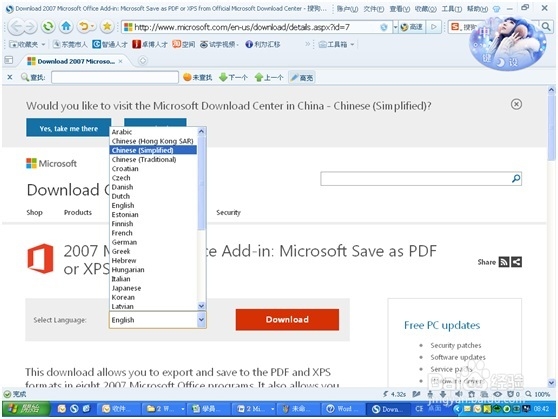Select Arabic in the language list
This screenshot has width=558, height=419.
(x=153, y=132)
